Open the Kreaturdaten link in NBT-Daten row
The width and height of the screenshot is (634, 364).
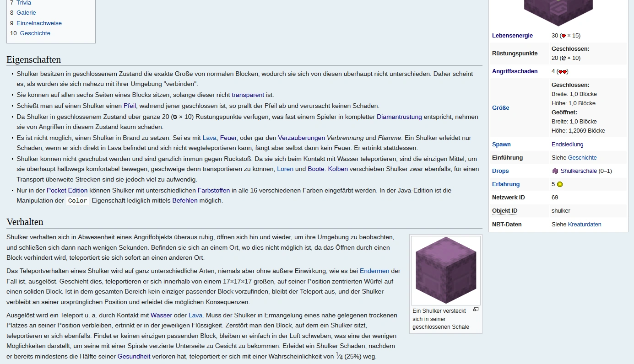(x=585, y=225)
